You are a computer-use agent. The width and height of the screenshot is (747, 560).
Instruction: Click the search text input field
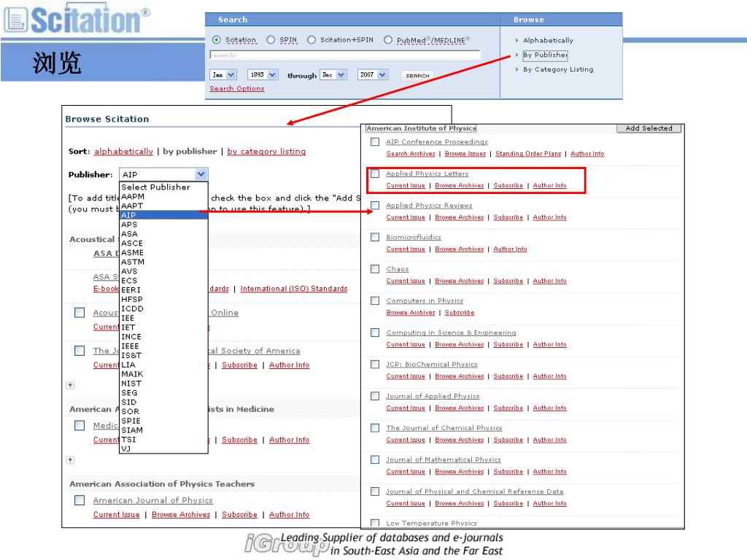tap(345, 55)
